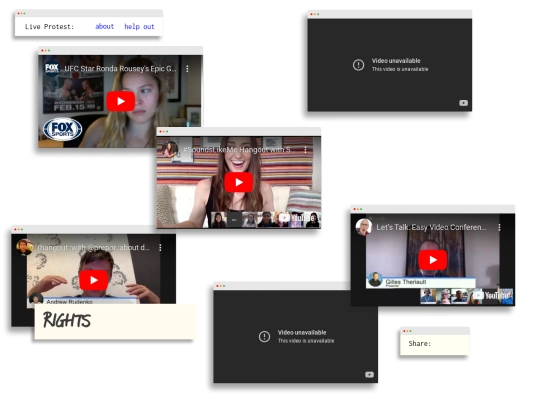Open more options on #SoundsLikeMe video
Image resolution: width=540 pixels, height=405 pixels.
pos(305,150)
